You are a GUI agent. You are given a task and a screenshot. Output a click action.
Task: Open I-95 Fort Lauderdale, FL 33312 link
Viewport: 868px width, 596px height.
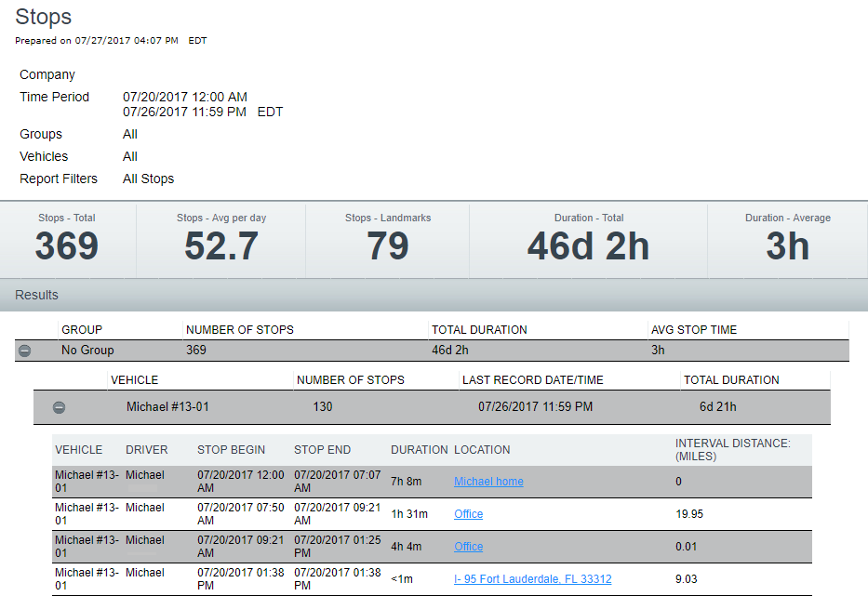532,579
